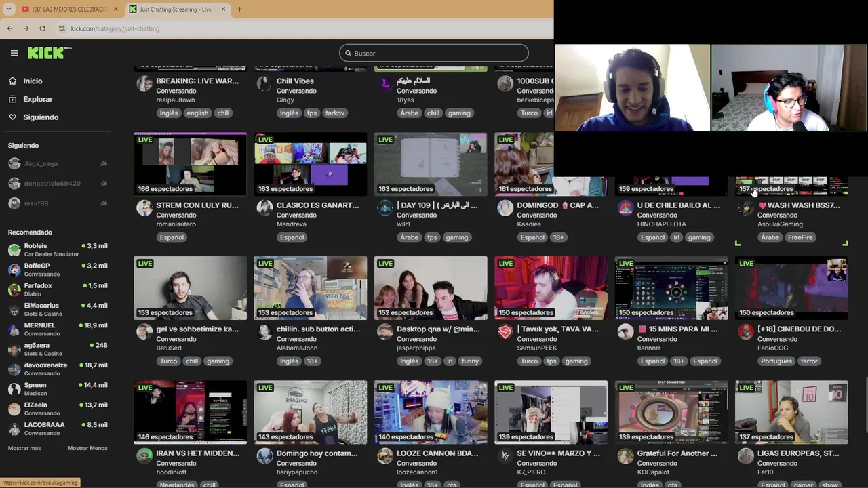This screenshot has height=488, width=868.
Task: Click the Turco tag under BatuSed
Action: coord(168,361)
